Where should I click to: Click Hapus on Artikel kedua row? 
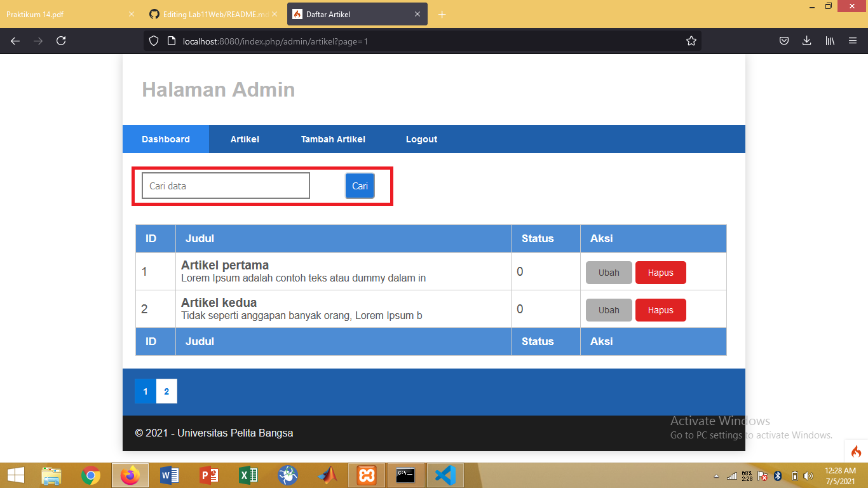coord(660,309)
